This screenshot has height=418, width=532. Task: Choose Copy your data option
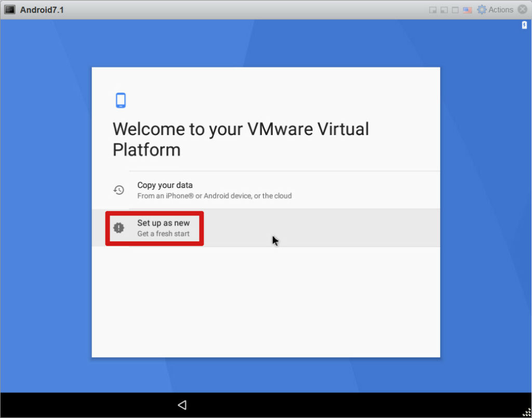(265, 190)
